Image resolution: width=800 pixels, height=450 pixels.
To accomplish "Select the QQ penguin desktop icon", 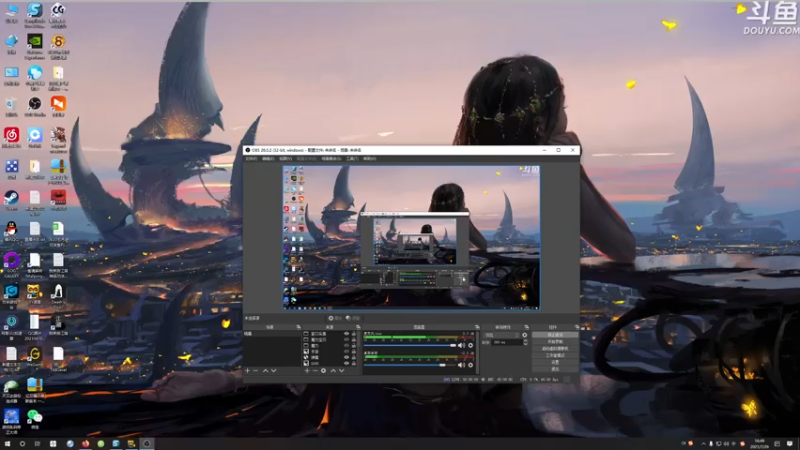I will tap(11, 231).
